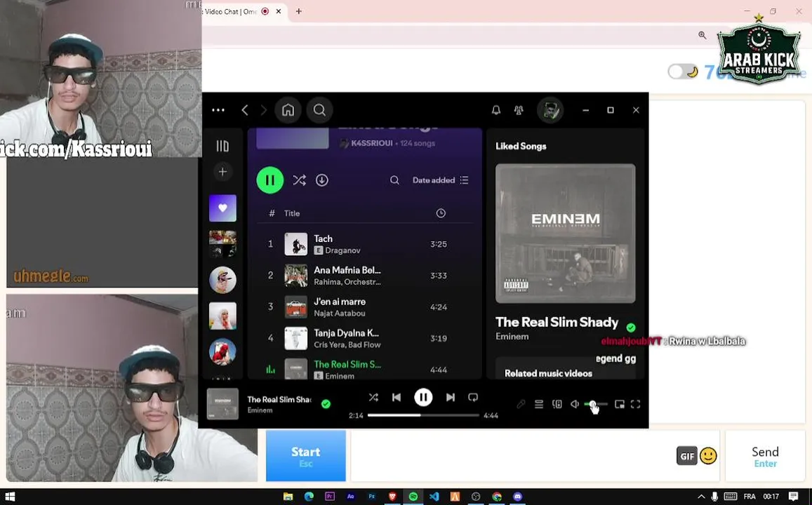Adjust the Spotify volume slider
This screenshot has height=505, width=812.
[x=596, y=404]
